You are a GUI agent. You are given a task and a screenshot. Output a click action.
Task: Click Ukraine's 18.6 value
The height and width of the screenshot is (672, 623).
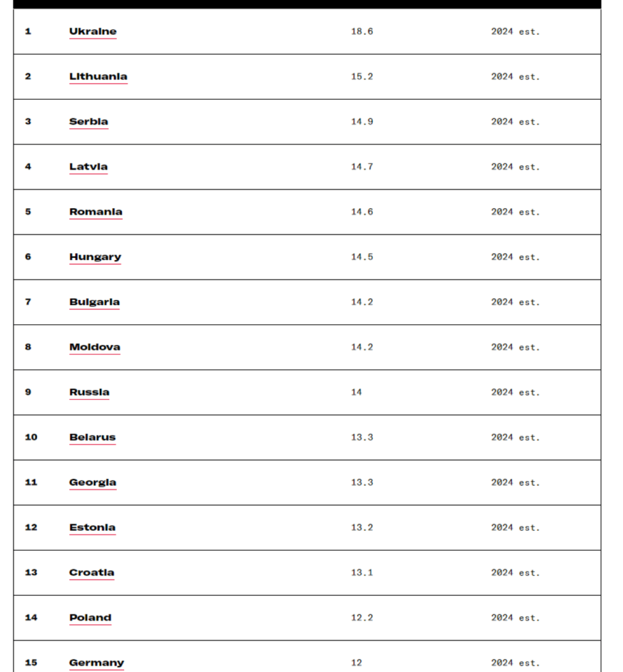(362, 31)
